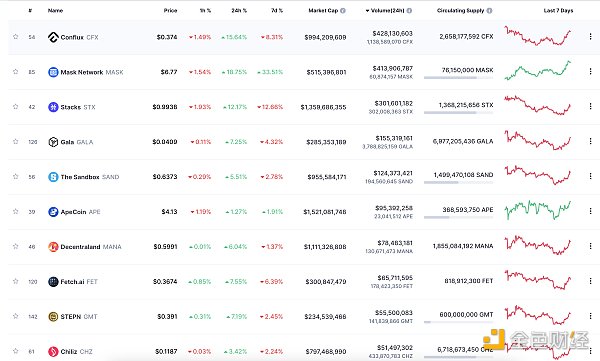600x361 pixels.
Task: Click the Stacks STX logo icon
Action: point(53,107)
